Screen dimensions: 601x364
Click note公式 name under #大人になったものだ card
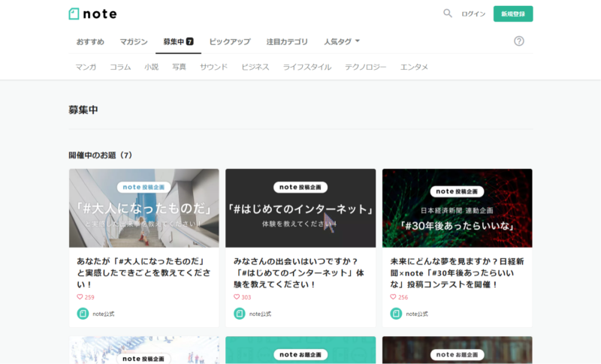coord(104,314)
